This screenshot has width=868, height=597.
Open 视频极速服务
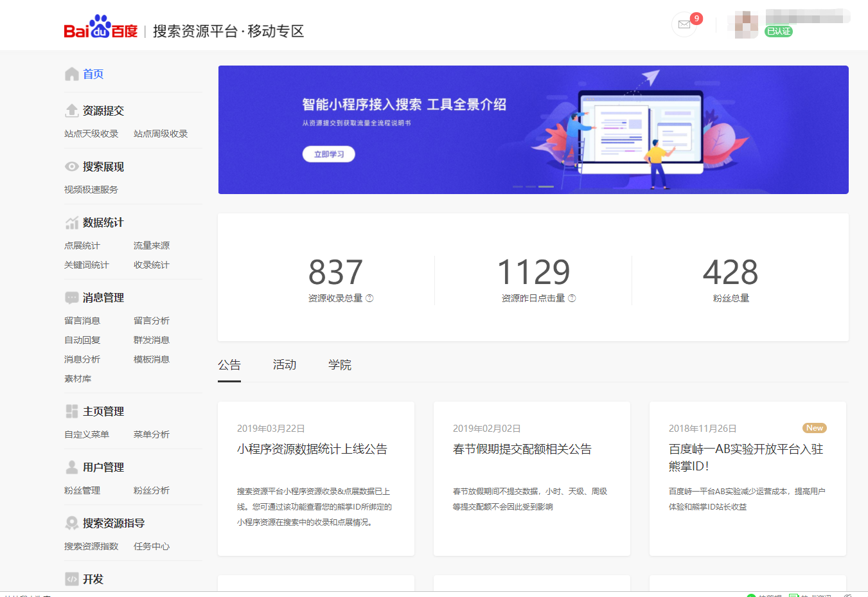pyautogui.click(x=91, y=190)
